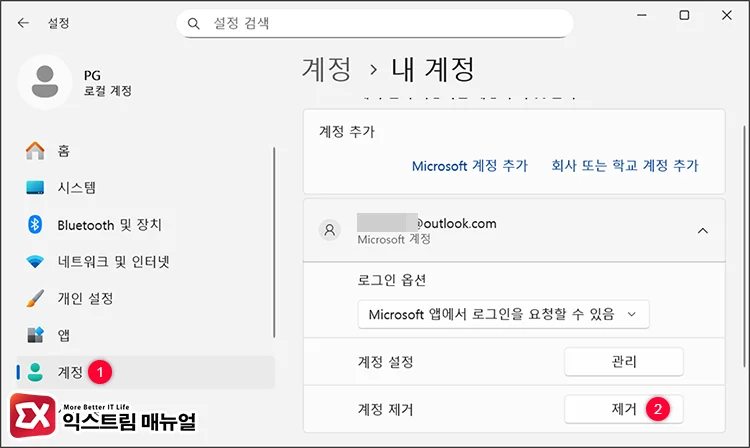Open 개인 설정 category

145,298
